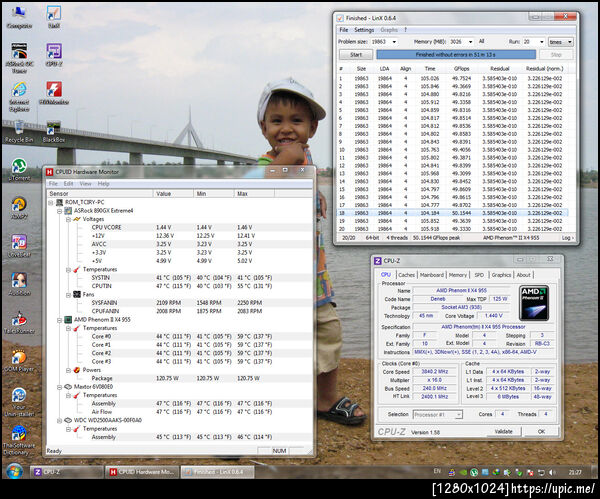The height and width of the screenshot is (499, 600).
Task: Open HWMonitor Help menu
Action: tap(103, 184)
